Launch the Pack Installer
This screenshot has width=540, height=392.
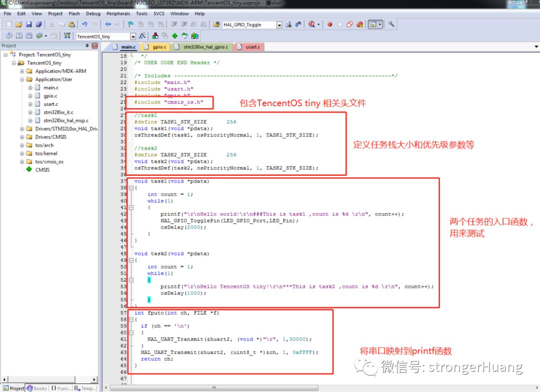(x=195, y=36)
